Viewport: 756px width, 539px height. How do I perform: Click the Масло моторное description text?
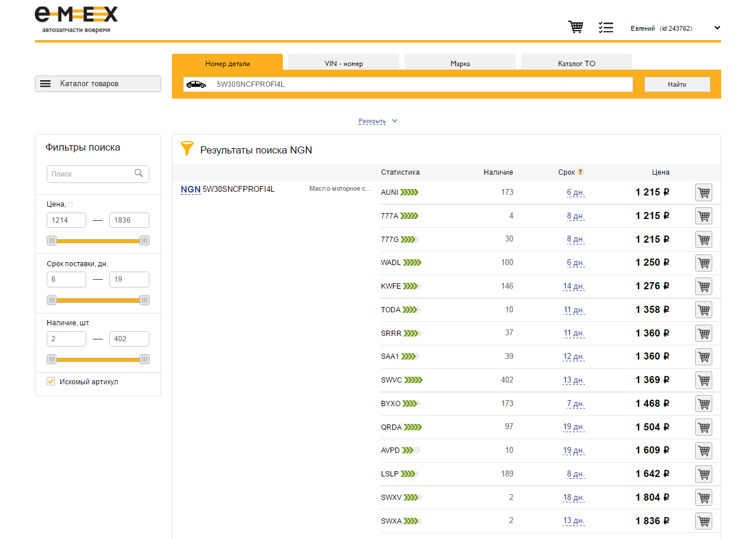[340, 189]
